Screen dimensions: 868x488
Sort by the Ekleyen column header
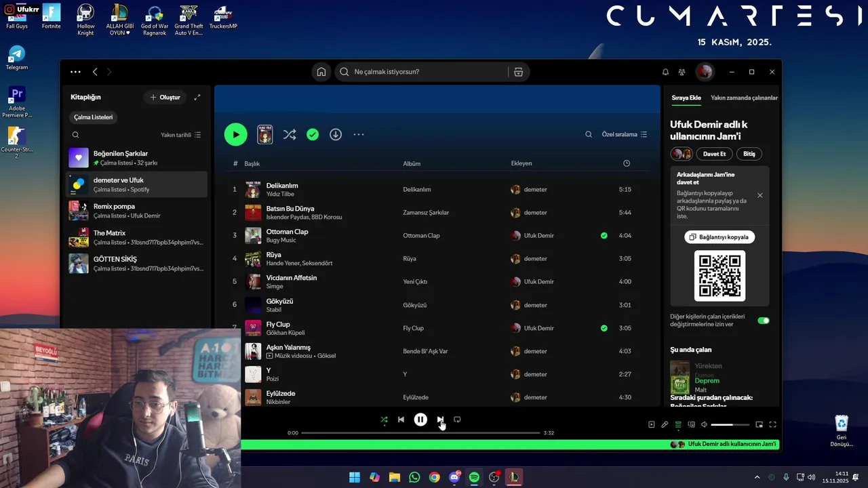point(521,163)
